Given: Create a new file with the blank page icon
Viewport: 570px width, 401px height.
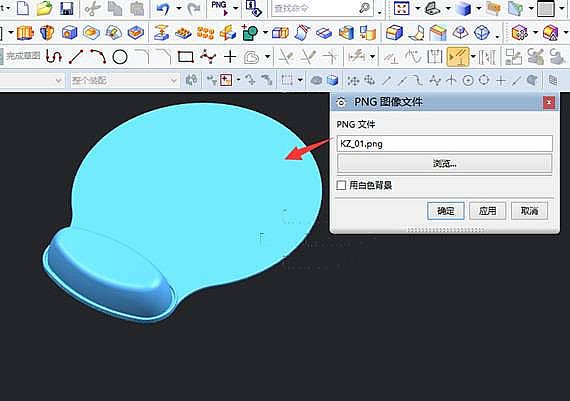Looking at the screenshot, I should [x=23, y=8].
